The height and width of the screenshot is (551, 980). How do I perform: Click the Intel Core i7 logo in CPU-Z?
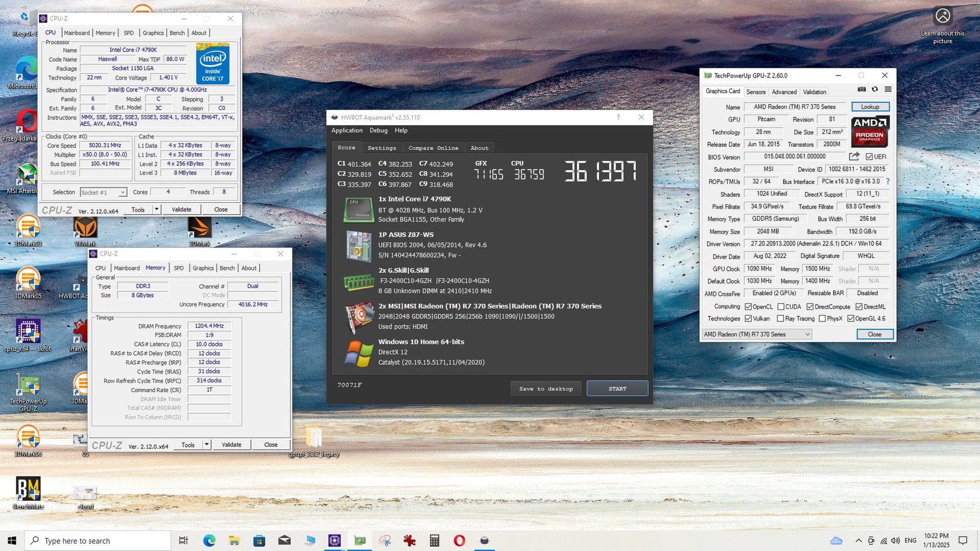click(x=213, y=64)
